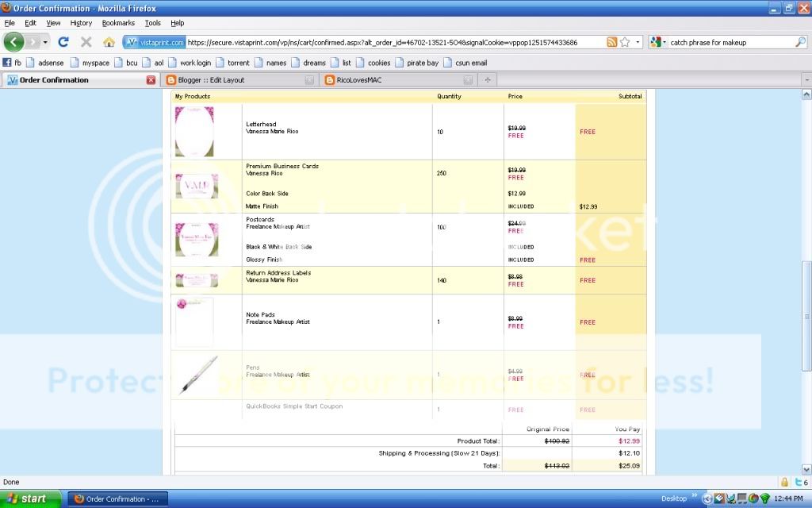Close the Blogger :: Edit Layout tab
The height and width of the screenshot is (508, 812).
coord(309,80)
